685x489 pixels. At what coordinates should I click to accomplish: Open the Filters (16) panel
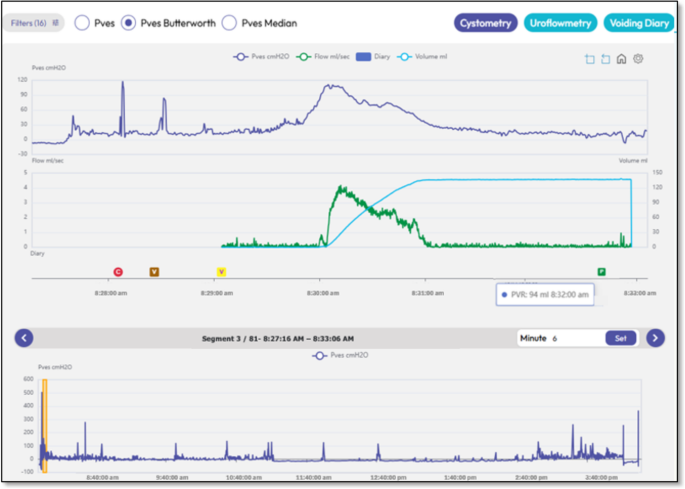click(x=34, y=23)
